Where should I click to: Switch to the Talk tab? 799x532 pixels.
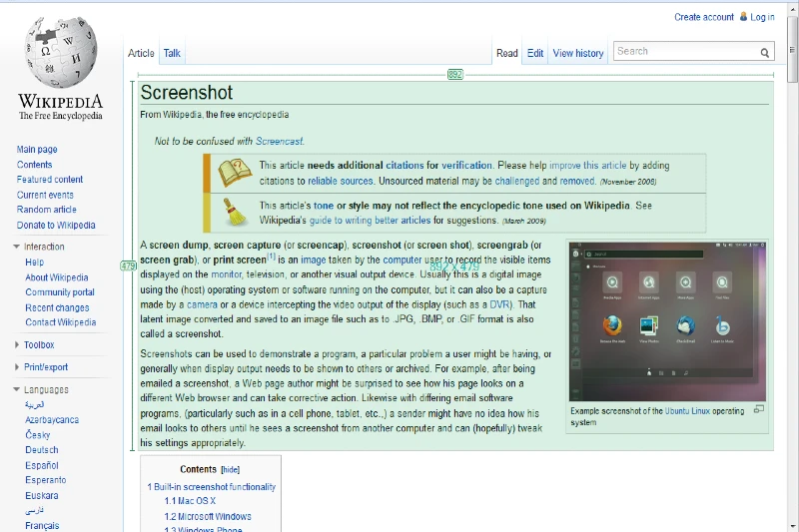point(172,53)
